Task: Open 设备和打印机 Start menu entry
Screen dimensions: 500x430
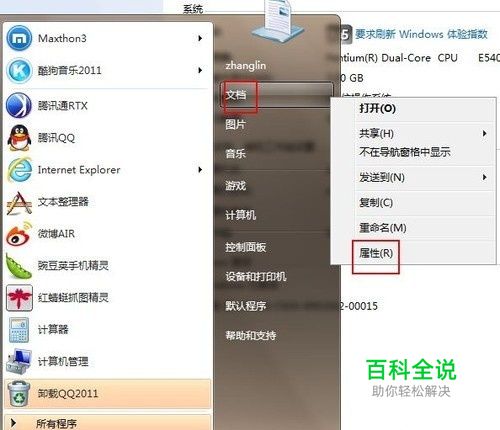Action: (256, 276)
